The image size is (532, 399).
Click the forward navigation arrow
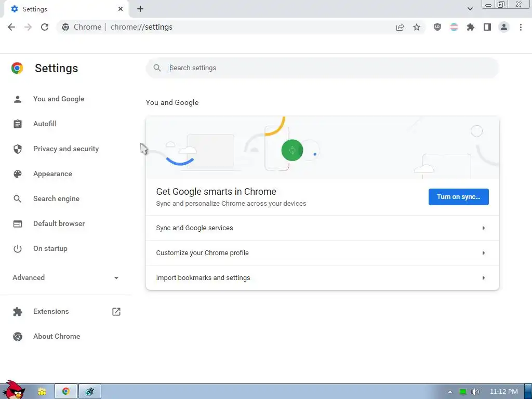(28, 27)
